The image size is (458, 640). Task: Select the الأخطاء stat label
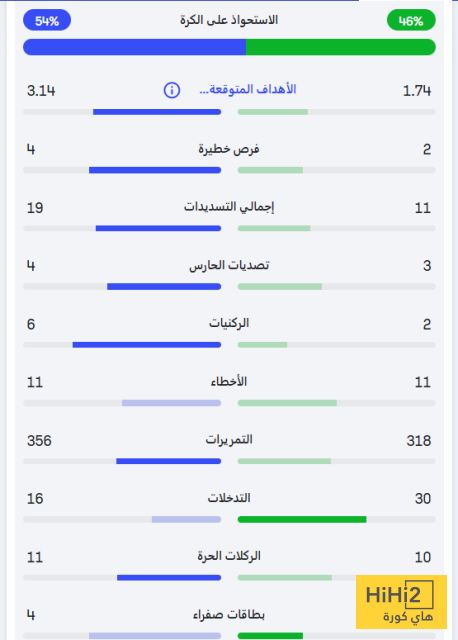(x=229, y=382)
